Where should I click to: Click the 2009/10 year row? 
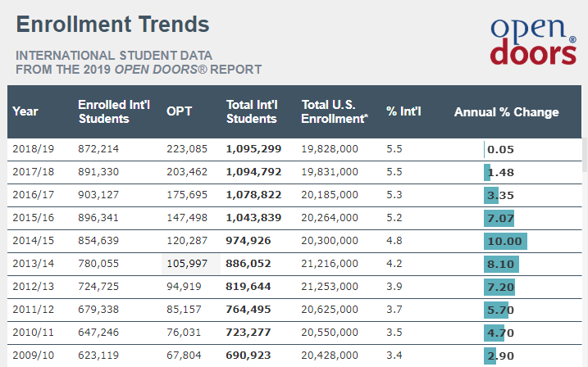point(34,356)
